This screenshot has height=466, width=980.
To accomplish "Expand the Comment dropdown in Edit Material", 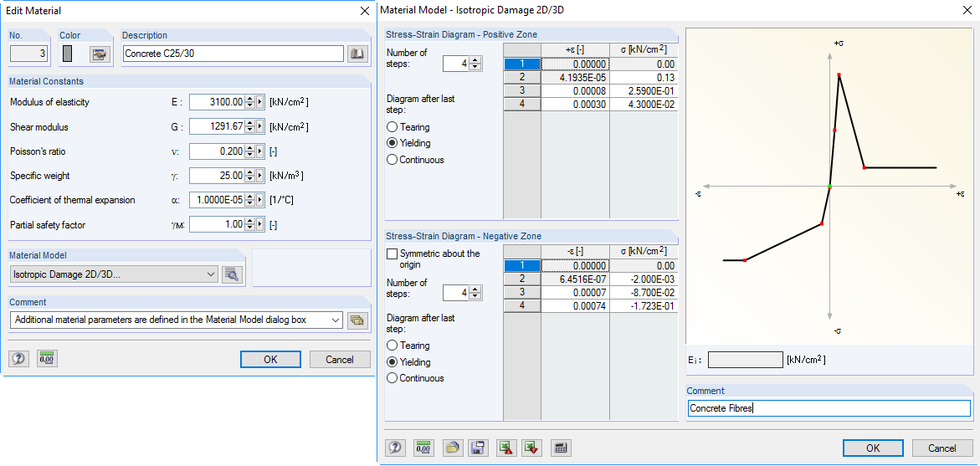I will (336, 320).
